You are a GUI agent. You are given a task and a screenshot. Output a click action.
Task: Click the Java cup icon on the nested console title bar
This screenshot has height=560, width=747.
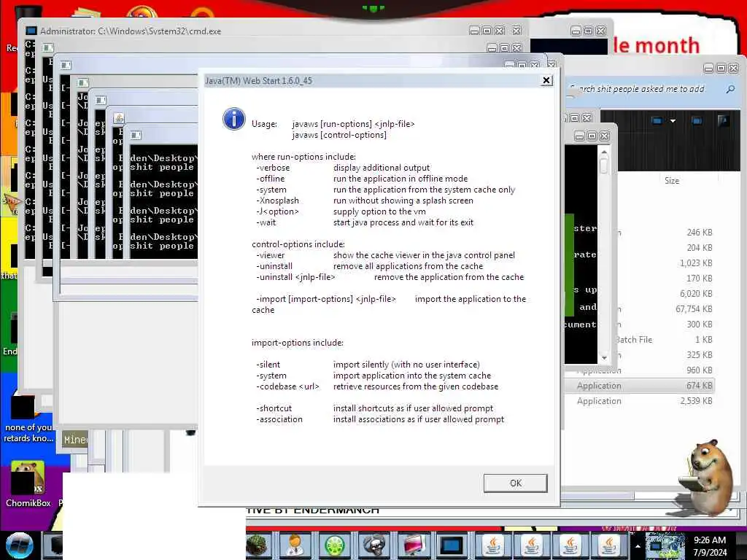click(119, 118)
